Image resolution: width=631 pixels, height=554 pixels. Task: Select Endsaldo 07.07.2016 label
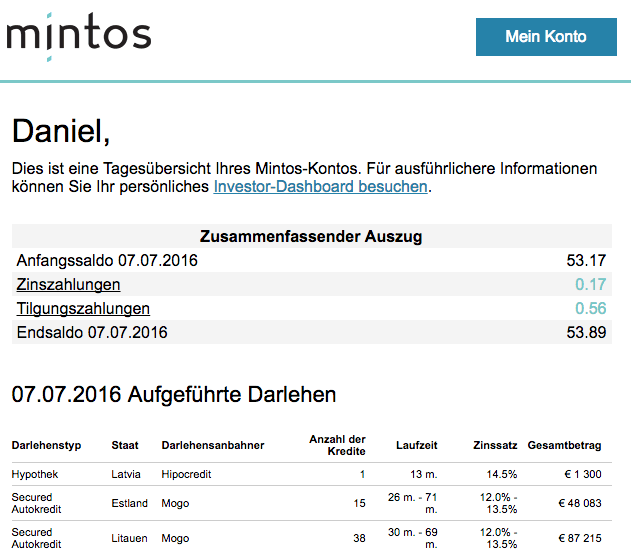pyautogui.click(x=92, y=332)
